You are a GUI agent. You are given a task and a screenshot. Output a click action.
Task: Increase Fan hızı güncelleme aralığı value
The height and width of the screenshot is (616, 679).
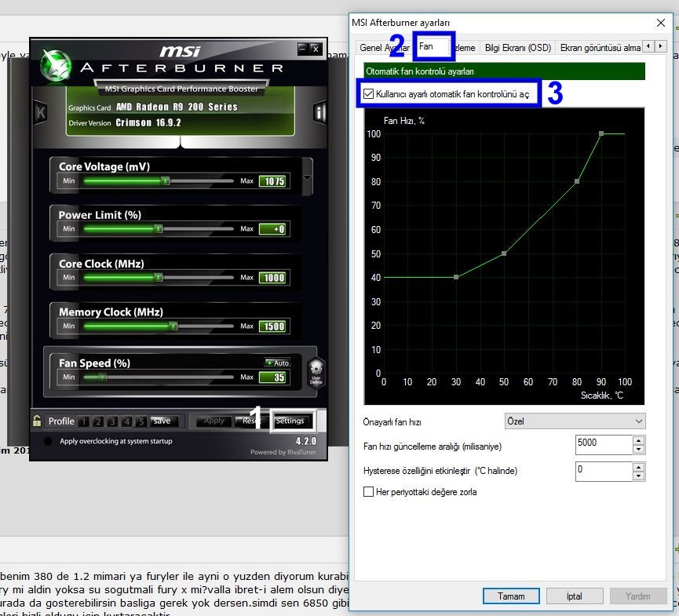638,441
